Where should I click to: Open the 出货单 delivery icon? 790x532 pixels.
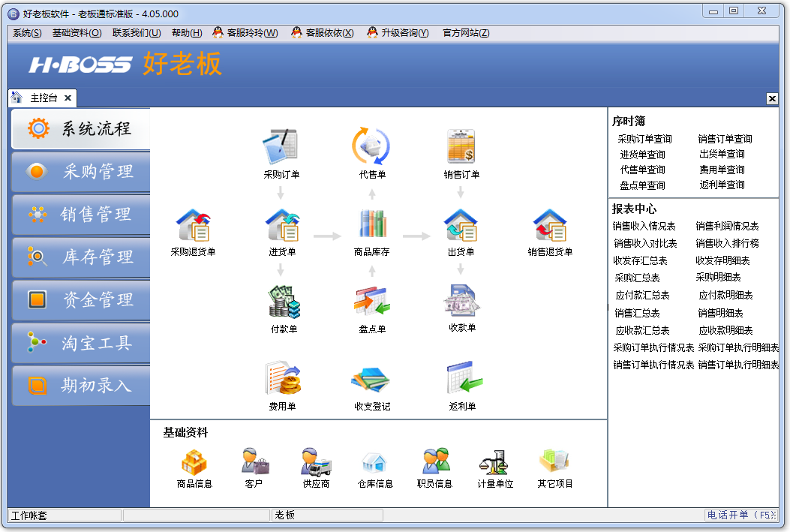tap(461, 224)
